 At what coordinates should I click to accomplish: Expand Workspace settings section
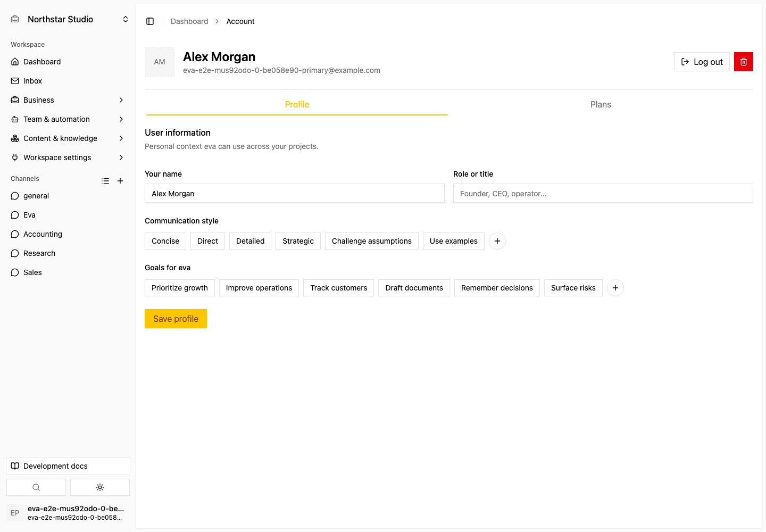point(68,157)
